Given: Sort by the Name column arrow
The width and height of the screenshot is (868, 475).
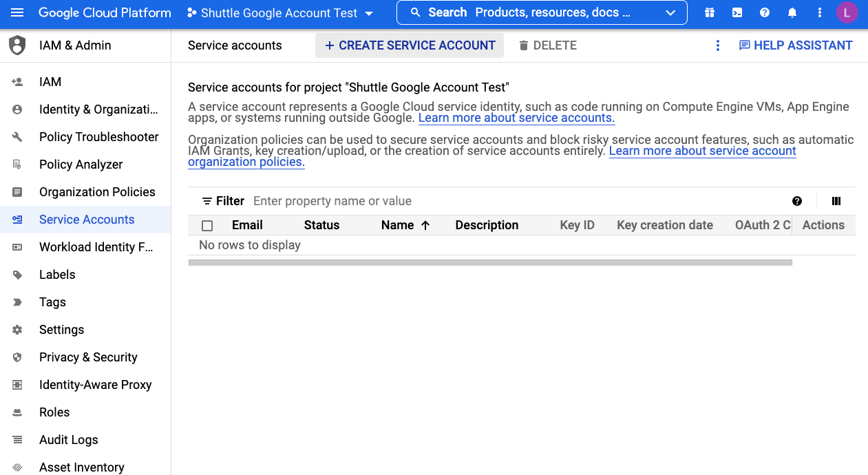Looking at the screenshot, I should pos(425,225).
